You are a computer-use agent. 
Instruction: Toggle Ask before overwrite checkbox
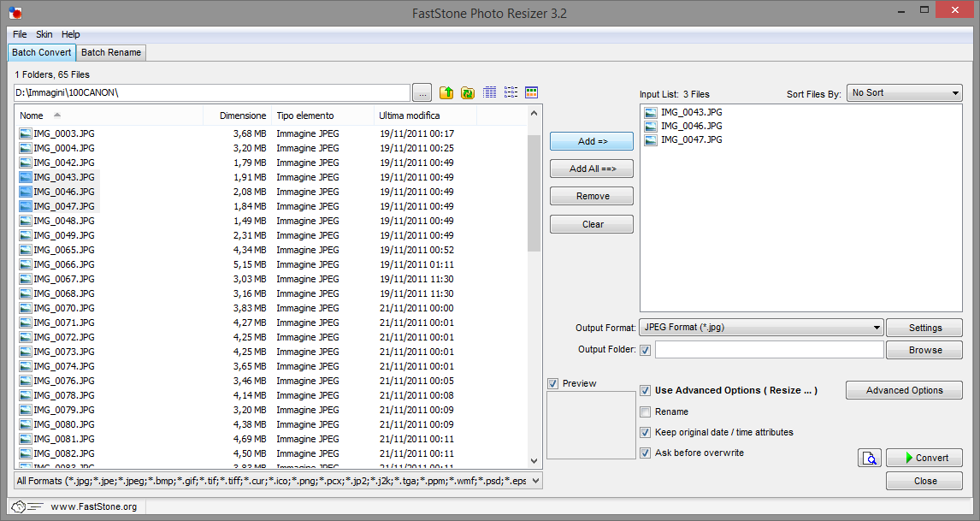tap(645, 453)
